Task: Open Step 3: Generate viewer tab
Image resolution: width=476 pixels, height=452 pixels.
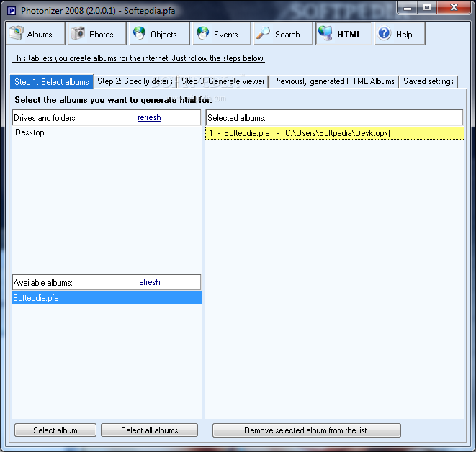Action: coord(223,81)
